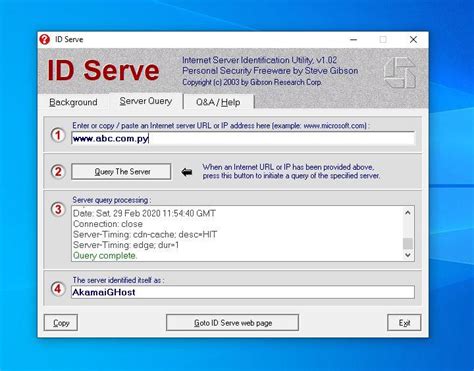Click the ID Serve title bar icon
Screen dimensions: 474x371
tap(45, 39)
